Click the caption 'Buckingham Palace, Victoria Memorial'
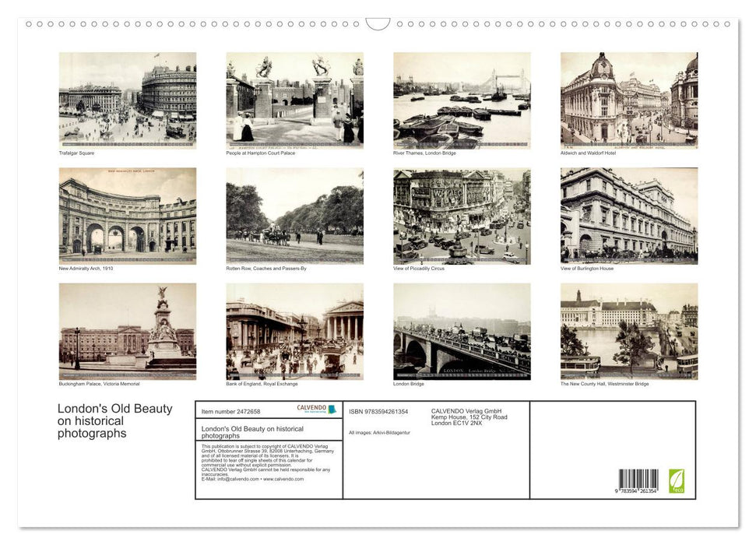The height and width of the screenshot is (545, 756). click(x=100, y=384)
